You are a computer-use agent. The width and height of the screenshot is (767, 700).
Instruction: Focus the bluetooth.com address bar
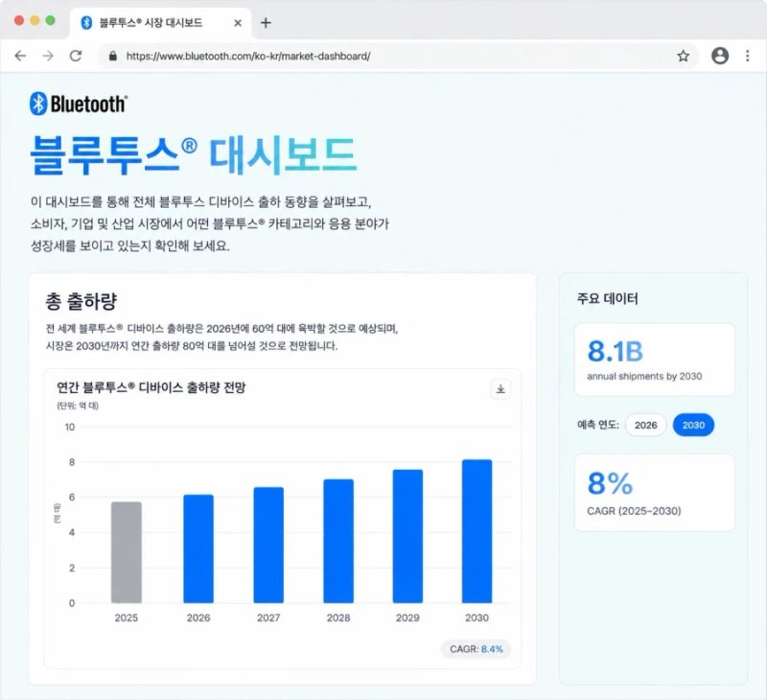(x=397, y=56)
